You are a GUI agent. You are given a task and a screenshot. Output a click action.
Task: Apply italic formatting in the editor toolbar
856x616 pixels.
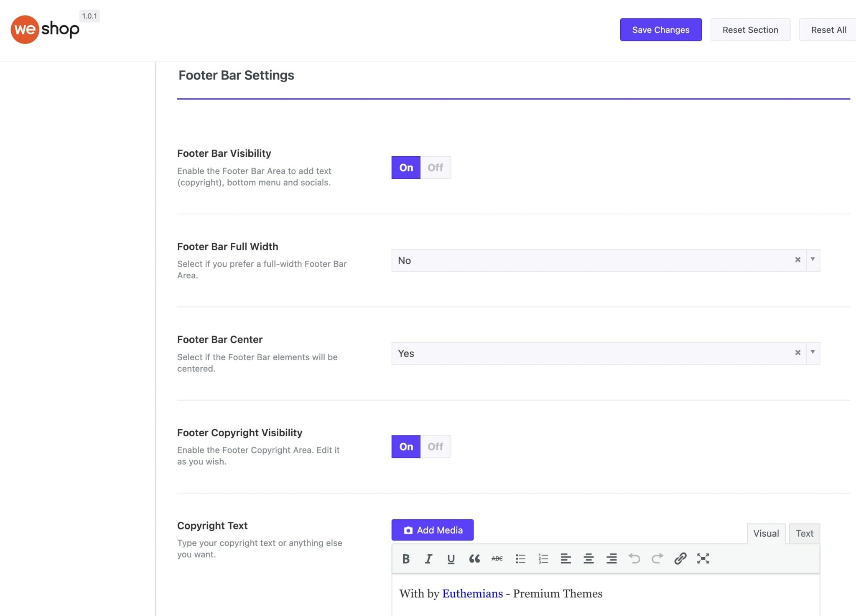tap(428, 559)
